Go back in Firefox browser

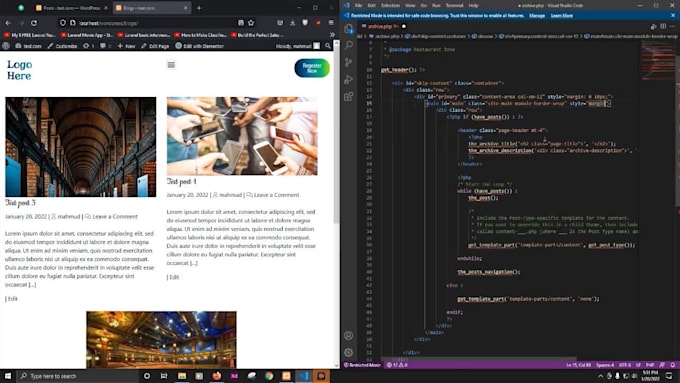click(8, 23)
